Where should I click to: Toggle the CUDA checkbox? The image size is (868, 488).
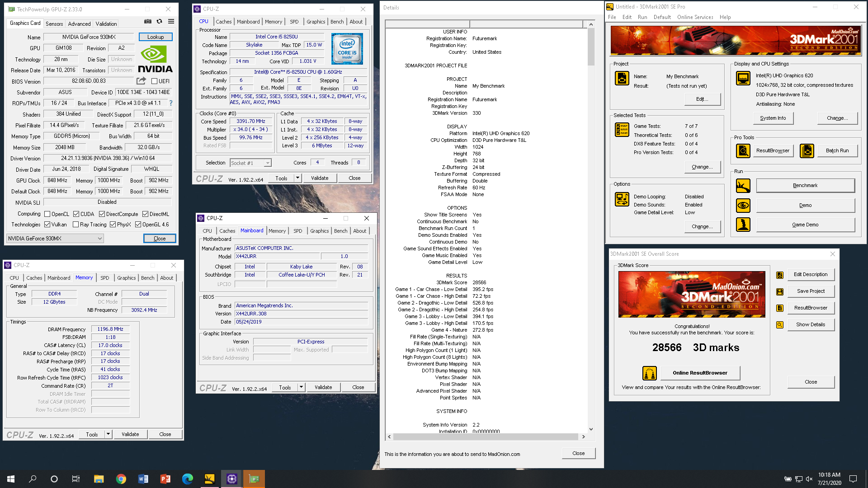tap(76, 214)
